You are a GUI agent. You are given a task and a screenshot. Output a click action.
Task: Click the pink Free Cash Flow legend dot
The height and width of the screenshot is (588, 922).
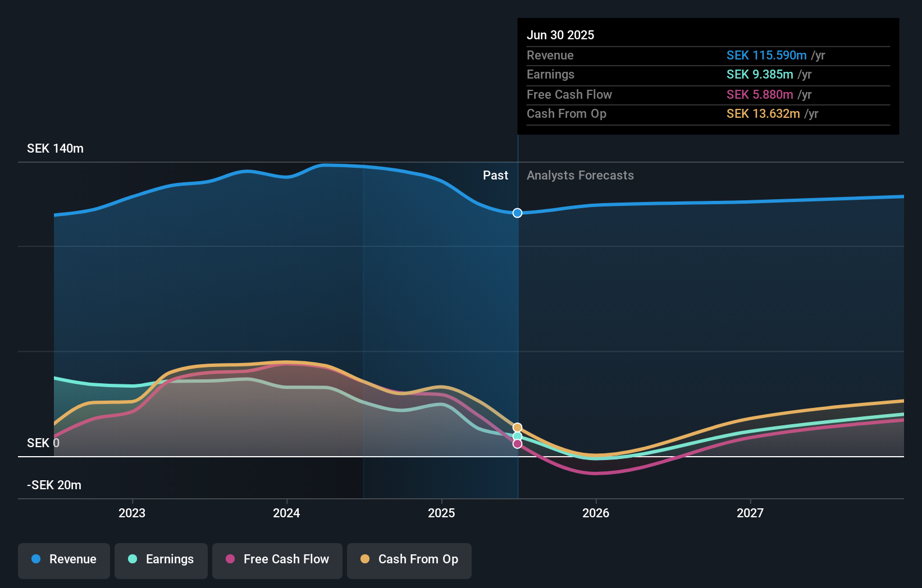pyautogui.click(x=230, y=559)
